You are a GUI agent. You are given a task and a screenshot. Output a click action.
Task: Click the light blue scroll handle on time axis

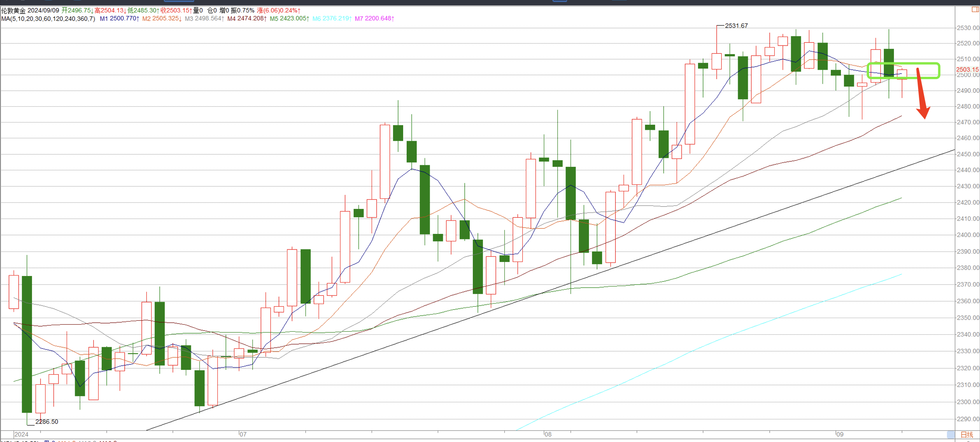(951, 435)
